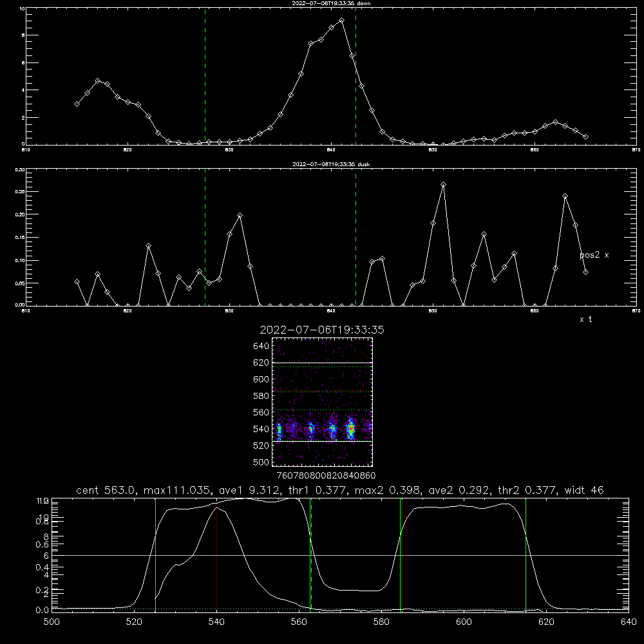Click the spectrogram heatmap image

[x=322, y=402]
